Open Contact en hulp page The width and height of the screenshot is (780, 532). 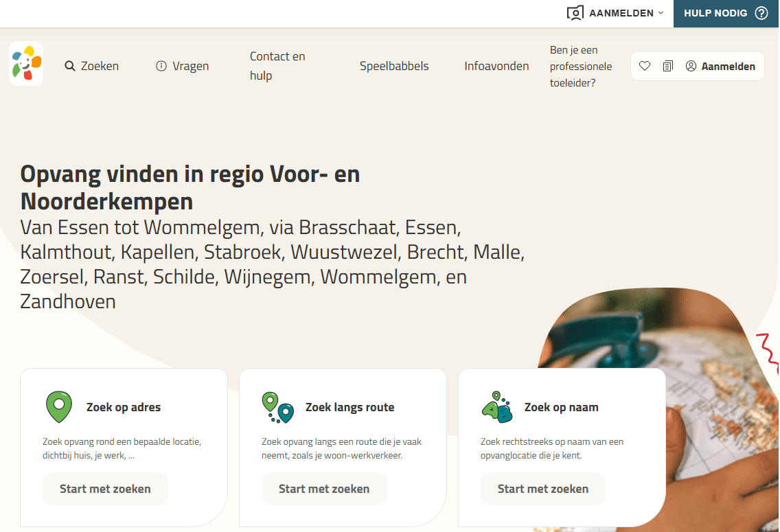[277, 66]
